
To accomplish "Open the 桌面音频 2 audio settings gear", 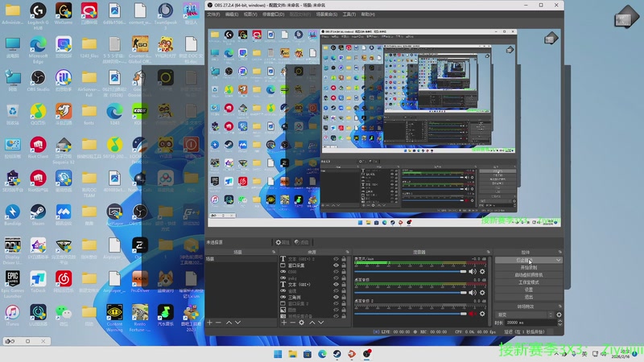I will coord(482,314).
